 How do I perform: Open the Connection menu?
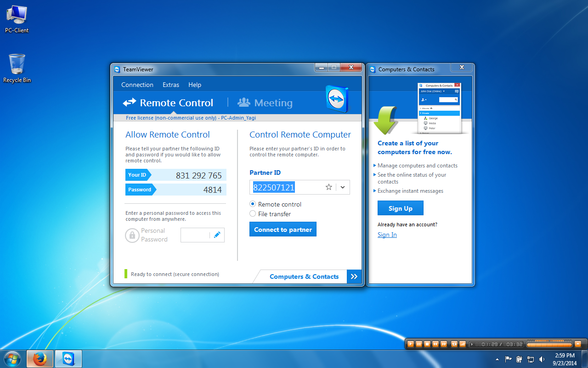(x=137, y=85)
